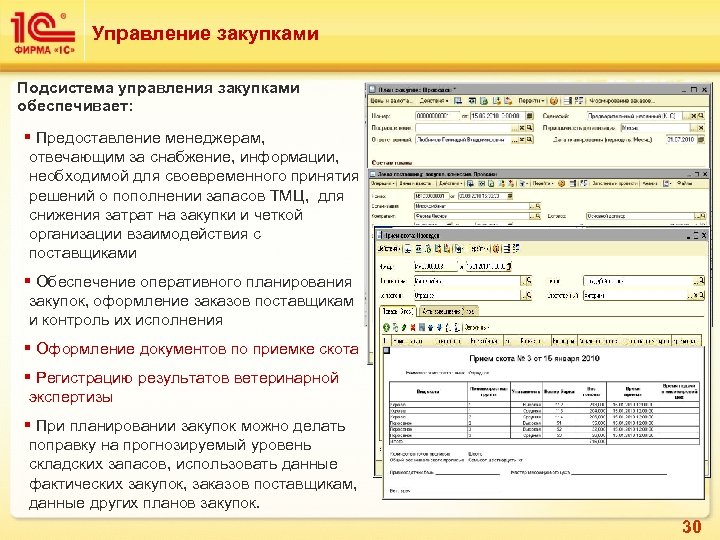
Task: Open ellipsis selector of the Ответственный field
Action: [514, 140]
